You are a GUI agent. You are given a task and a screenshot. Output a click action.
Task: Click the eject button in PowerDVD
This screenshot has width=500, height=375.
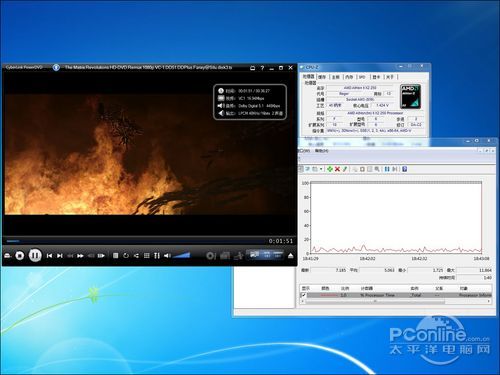[290, 256]
